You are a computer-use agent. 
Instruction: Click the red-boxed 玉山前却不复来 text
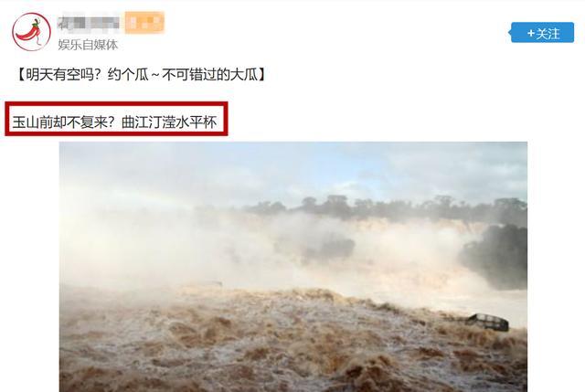[x=60, y=122]
